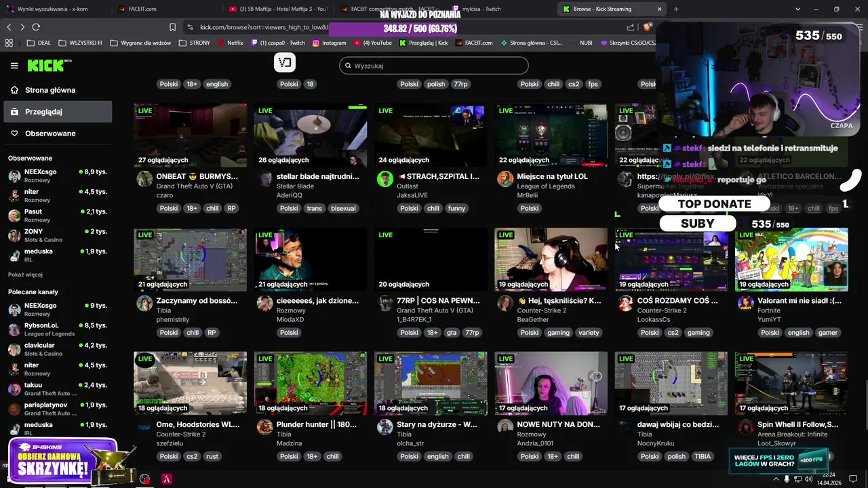Click the share icon in the address bar
This screenshot has height=488, width=868.
(x=631, y=27)
